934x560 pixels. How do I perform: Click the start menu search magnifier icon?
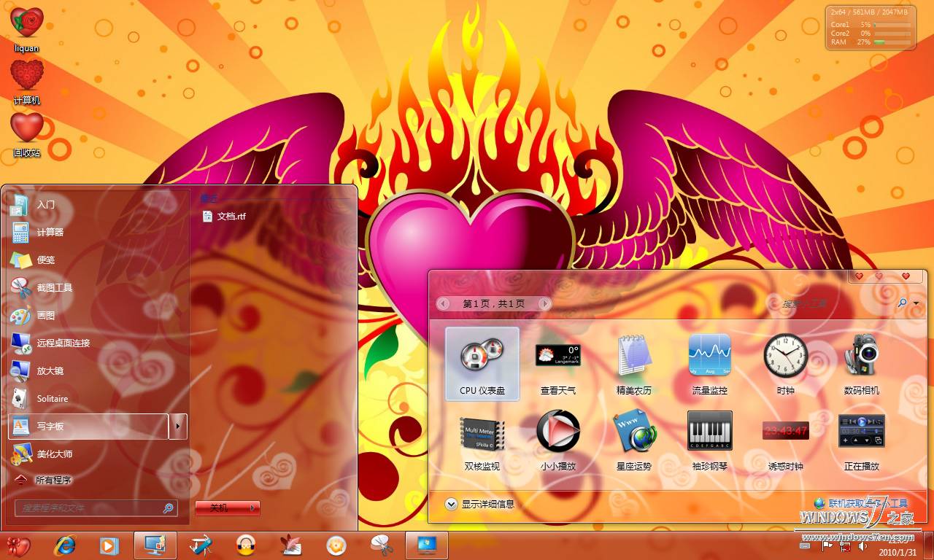tap(169, 508)
